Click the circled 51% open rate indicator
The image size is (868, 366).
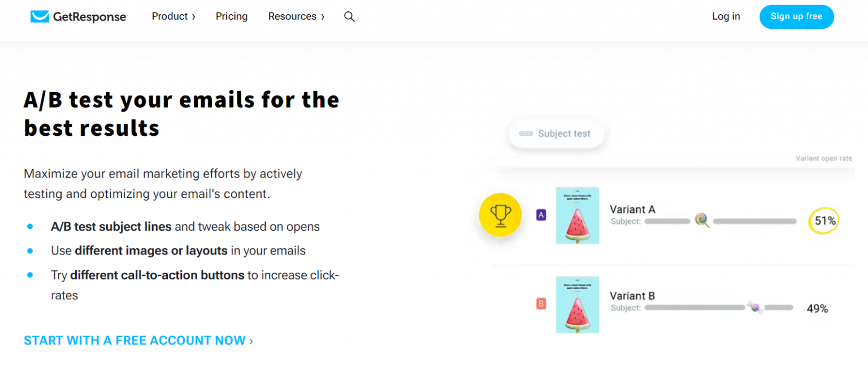[823, 221]
